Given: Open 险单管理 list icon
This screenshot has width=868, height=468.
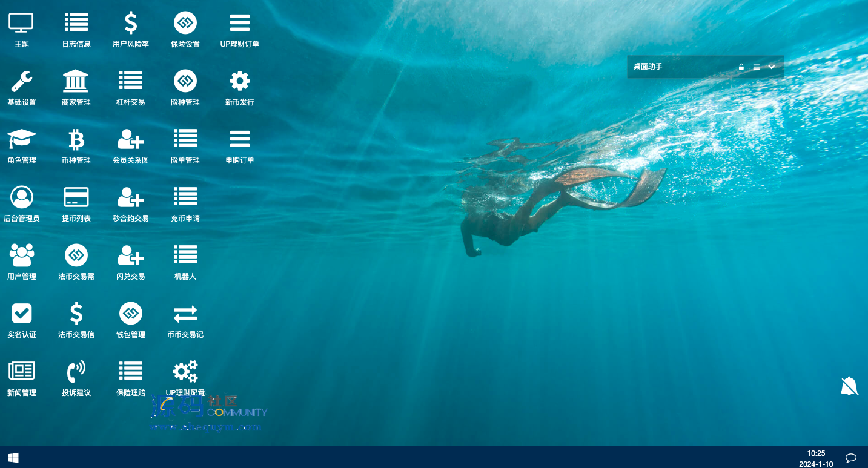Looking at the screenshot, I should [x=185, y=139].
